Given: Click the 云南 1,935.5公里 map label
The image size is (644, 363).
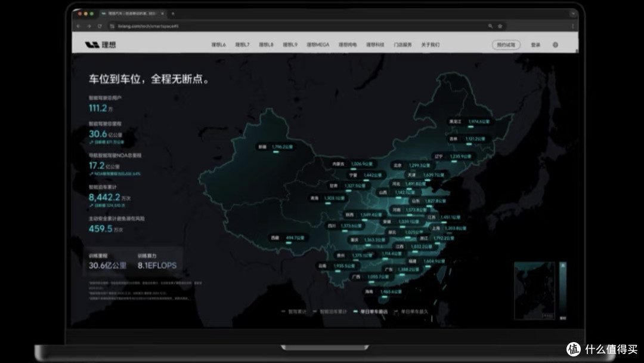Looking at the screenshot, I should pos(337,266).
